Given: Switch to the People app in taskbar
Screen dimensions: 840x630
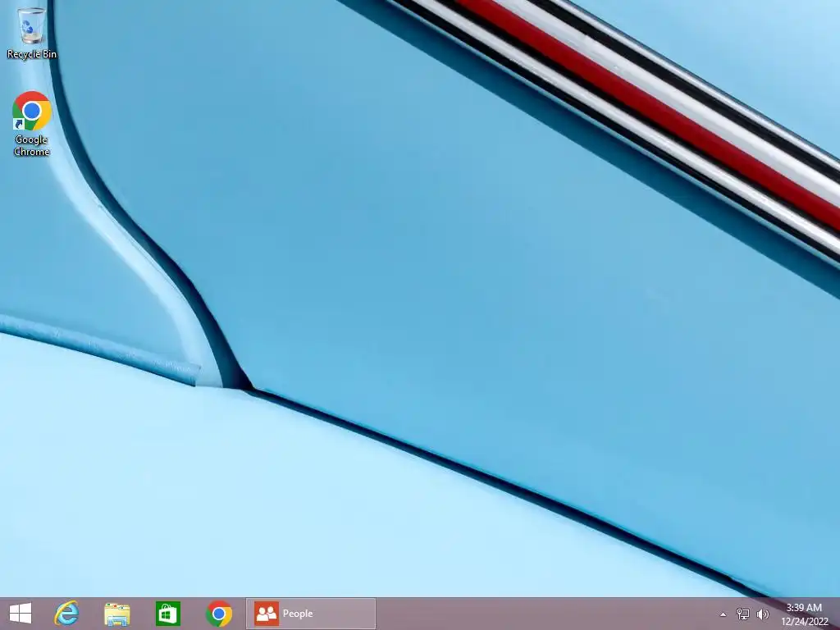Looking at the screenshot, I should coord(311,614).
